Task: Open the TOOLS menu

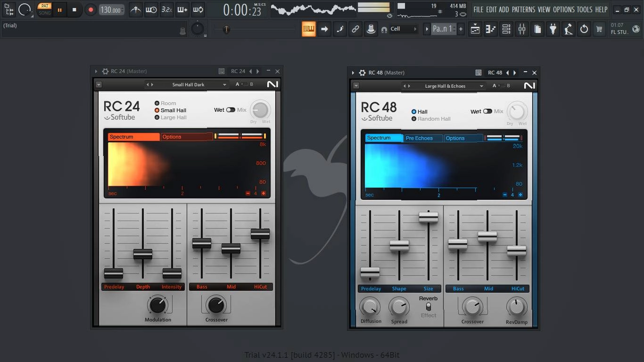Action: click(585, 9)
